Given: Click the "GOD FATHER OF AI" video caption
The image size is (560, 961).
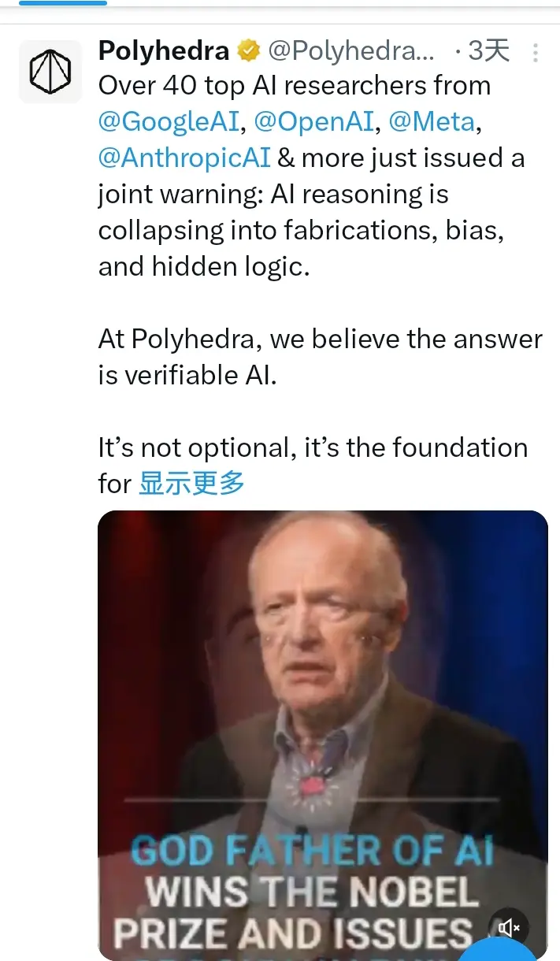Looking at the screenshot, I should tap(313, 852).
